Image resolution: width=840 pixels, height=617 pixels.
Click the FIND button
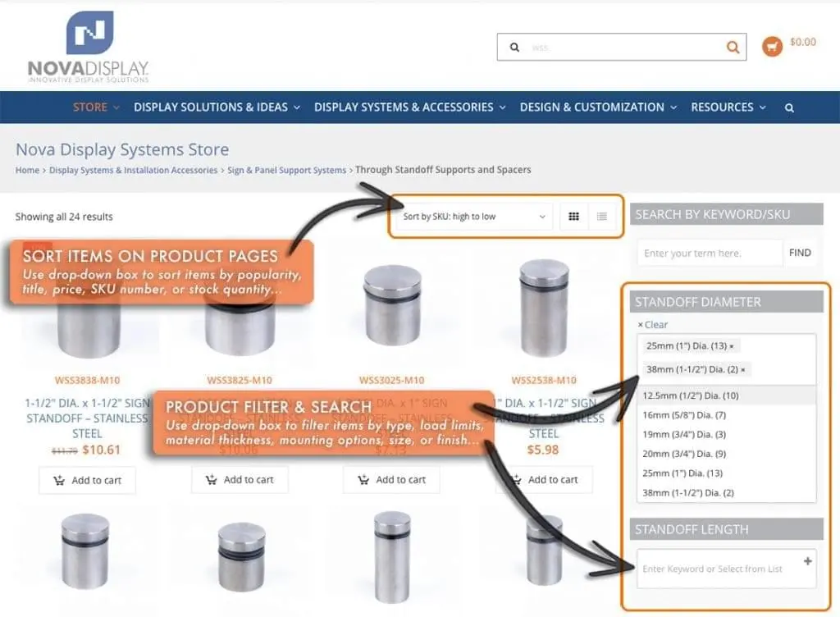pyautogui.click(x=800, y=253)
